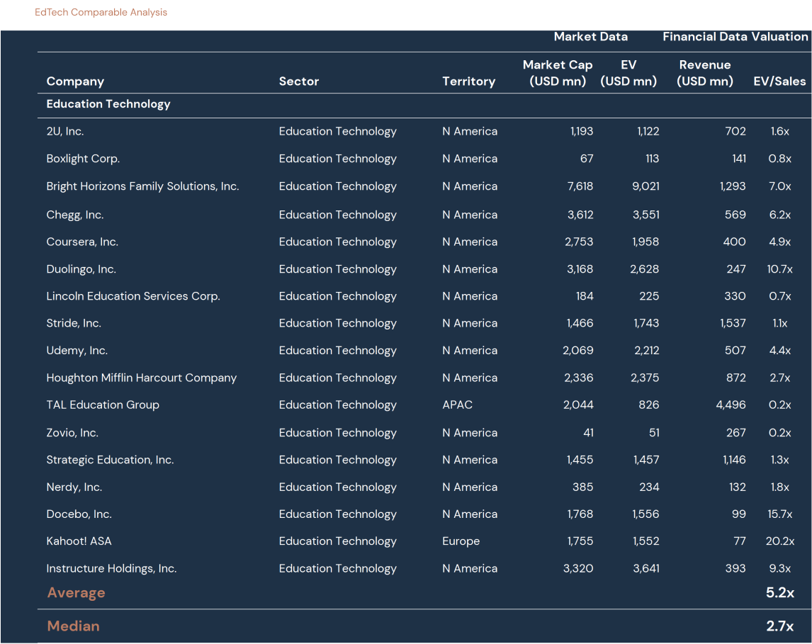The image size is (812, 644).
Task: Click Strategic Education multiple '1.3x'
Action: coord(779,460)
